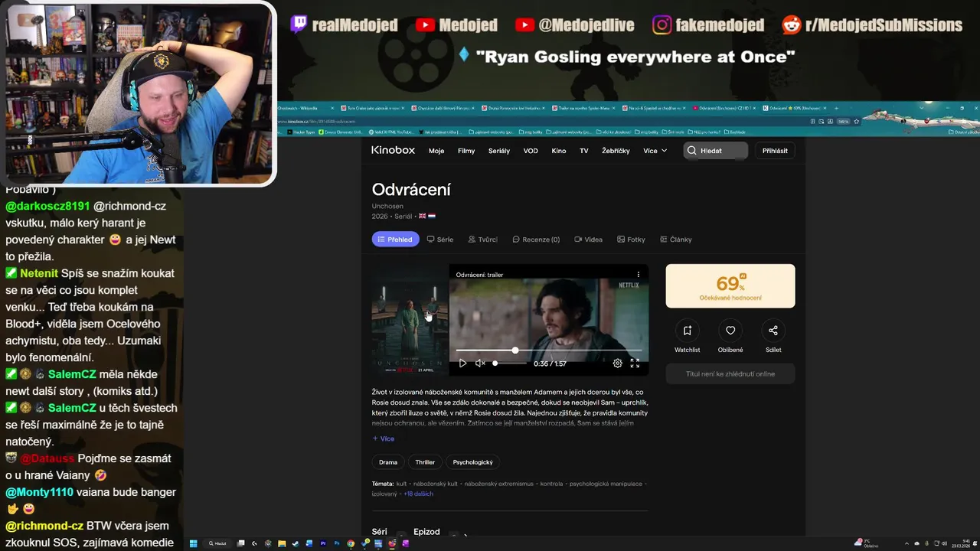Unmute the trailer's speaker icon

(480, 364)
